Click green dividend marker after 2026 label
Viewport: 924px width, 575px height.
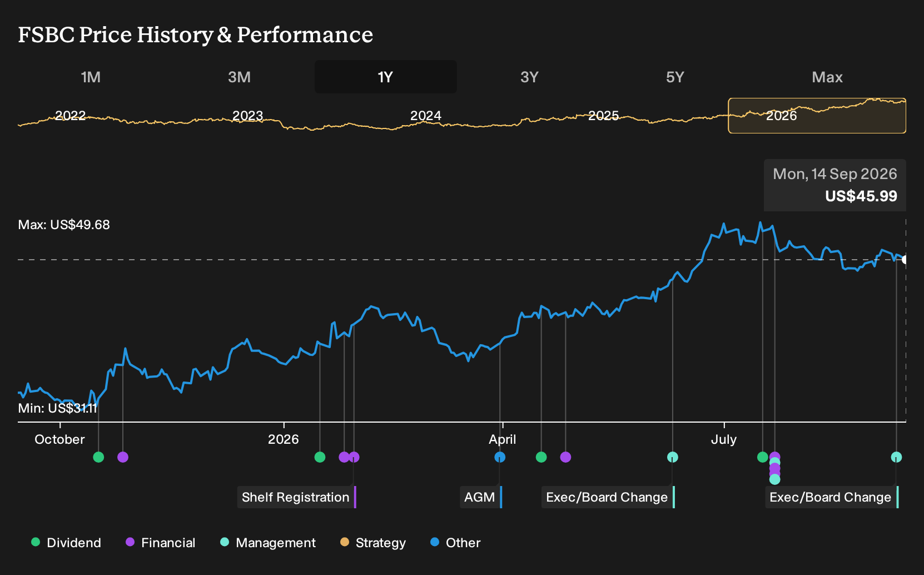click(320, 457)
